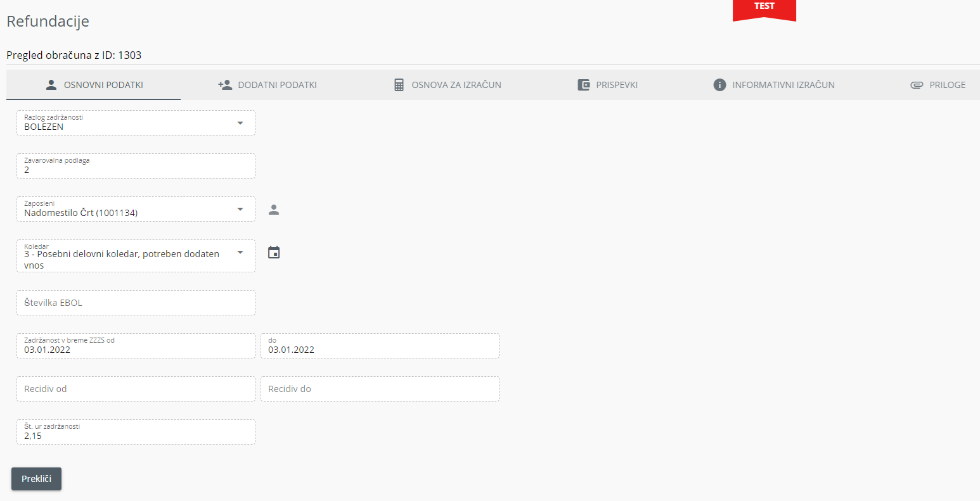Click the paperclip icon on Priloge
Image resolution: width=980 pixels, height=501 pixels.
[x=917, y=85]
